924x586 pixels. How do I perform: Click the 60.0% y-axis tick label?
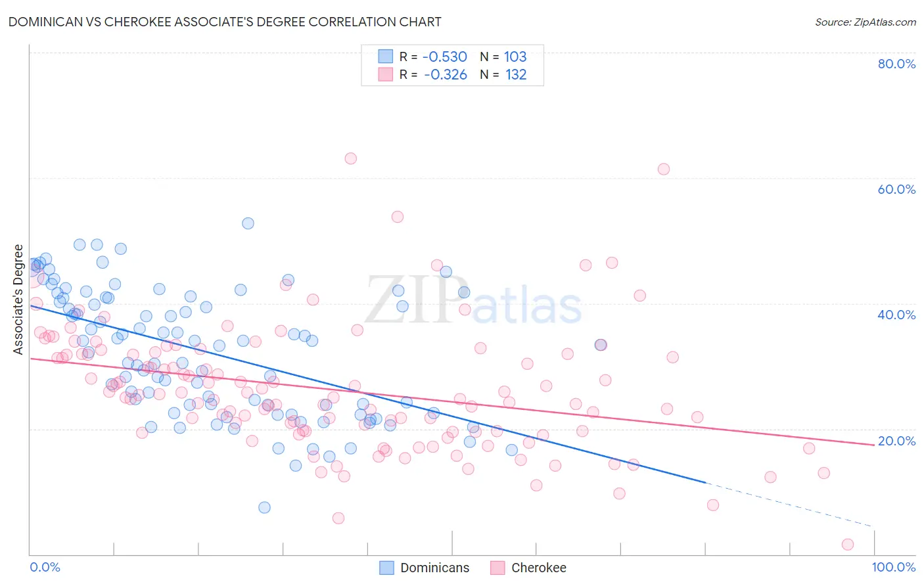(896, 189)
